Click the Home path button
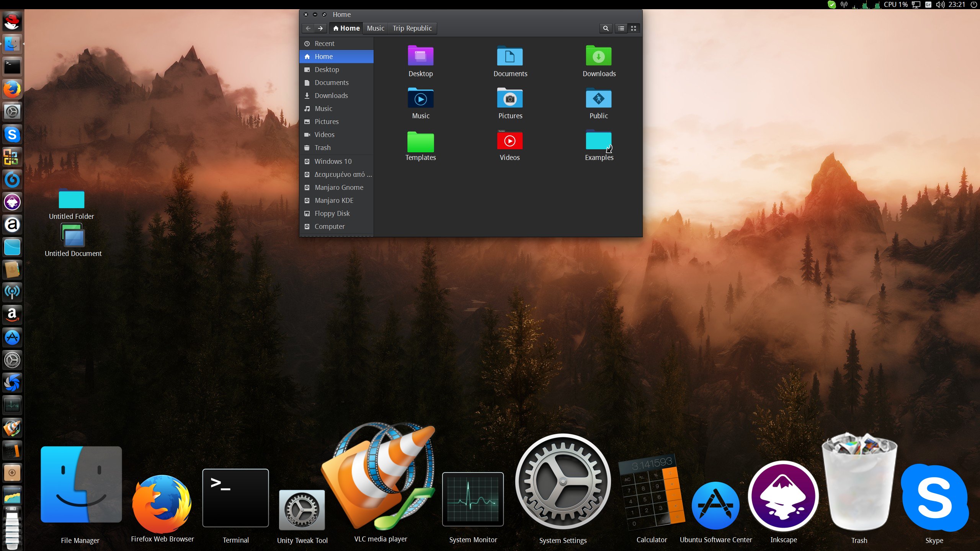980x551 pixels. pyautogui.click(x=346, y=28)
